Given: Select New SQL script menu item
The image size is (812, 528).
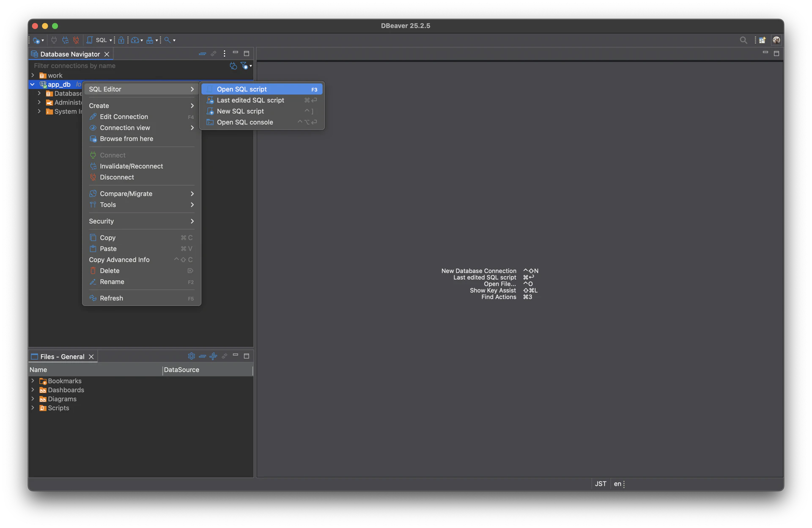Looking at the screenshot, I should 262,111.
